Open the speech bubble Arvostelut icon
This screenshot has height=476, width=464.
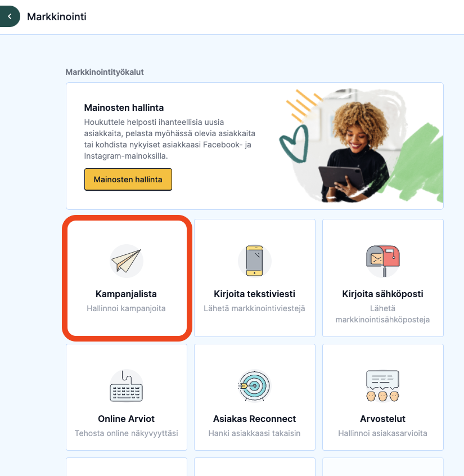pyautogui.click(x=382, y=386)
